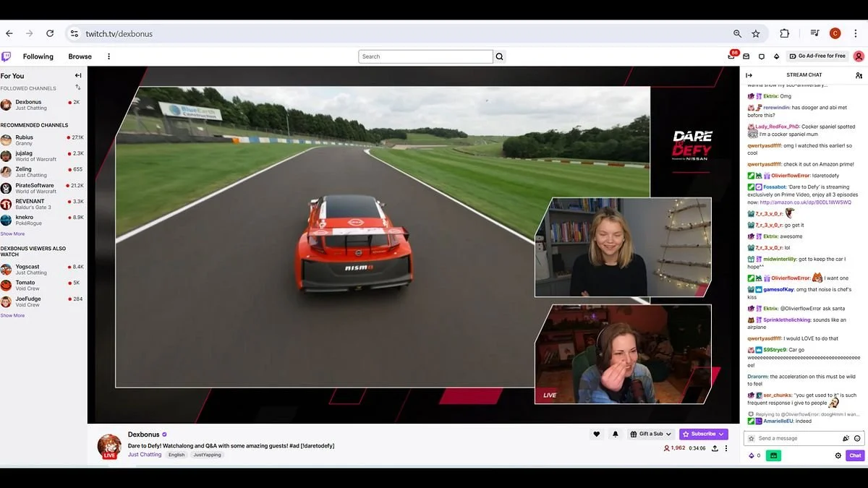Click the Twitch logo home icon
The image size is (868, 488).
pos(6,56)
